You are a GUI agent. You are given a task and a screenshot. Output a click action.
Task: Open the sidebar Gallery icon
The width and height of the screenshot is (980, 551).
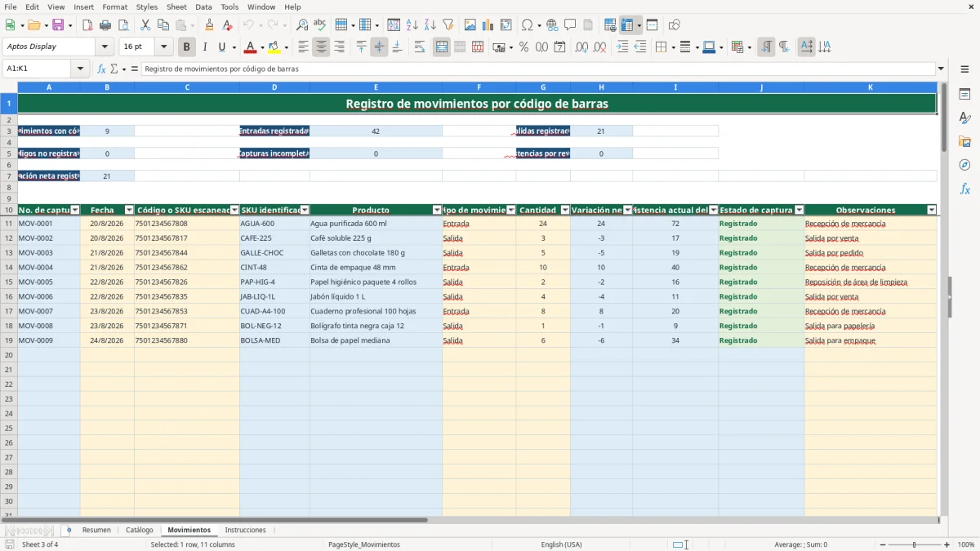point(964,141)
